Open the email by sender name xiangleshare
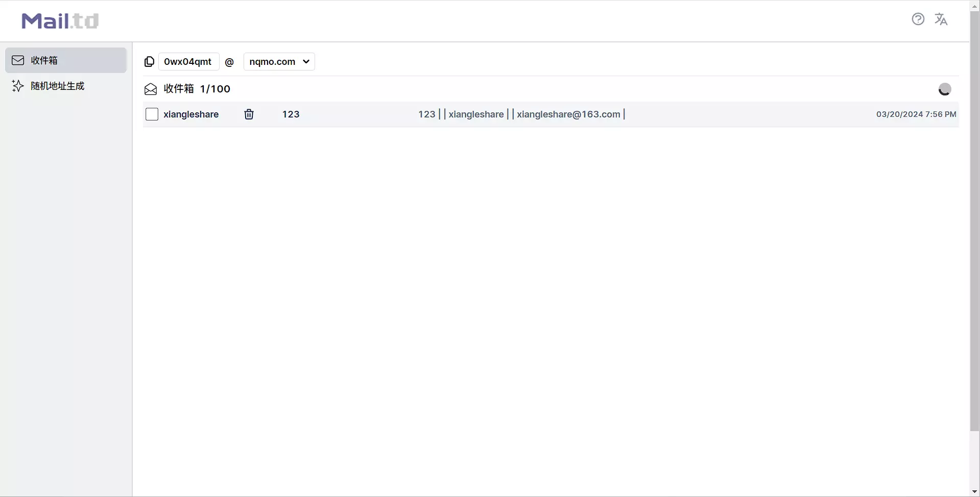This screenshot has height=497, width=980. pyautogui.click(x=191, y=114)
